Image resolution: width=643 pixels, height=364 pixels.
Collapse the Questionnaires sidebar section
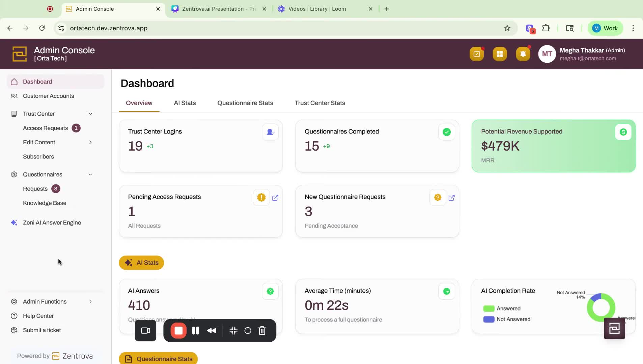[x=90, y=175]
